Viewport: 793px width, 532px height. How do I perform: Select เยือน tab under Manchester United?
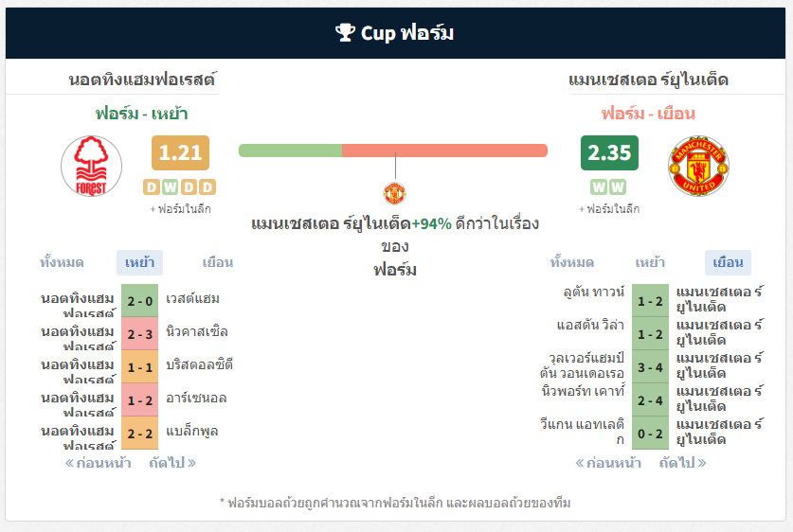click(728, 262)
